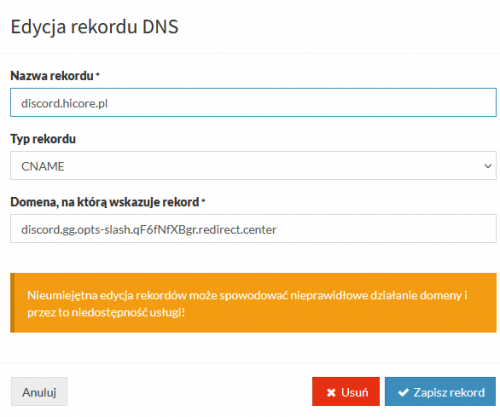Click the Domena, na którą wskazuje rekord label
This screenshot has height=417, width=500.
point(105,202)
